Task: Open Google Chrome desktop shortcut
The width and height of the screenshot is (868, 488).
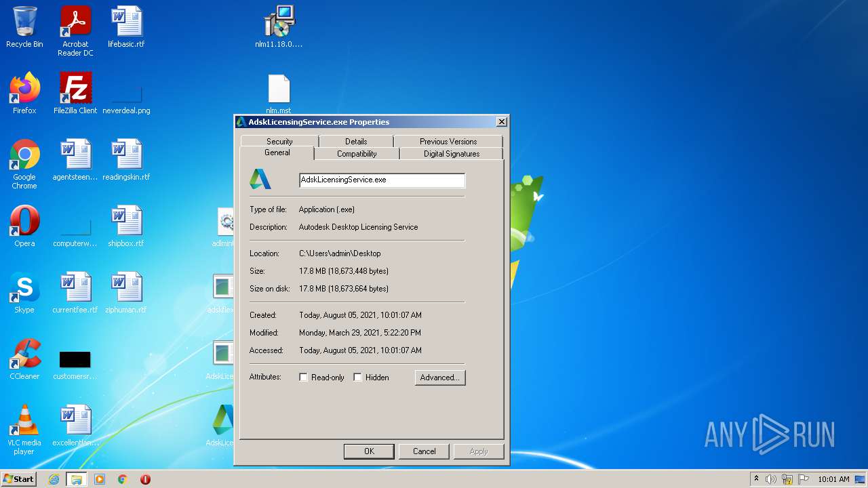Action: (24, 164)
